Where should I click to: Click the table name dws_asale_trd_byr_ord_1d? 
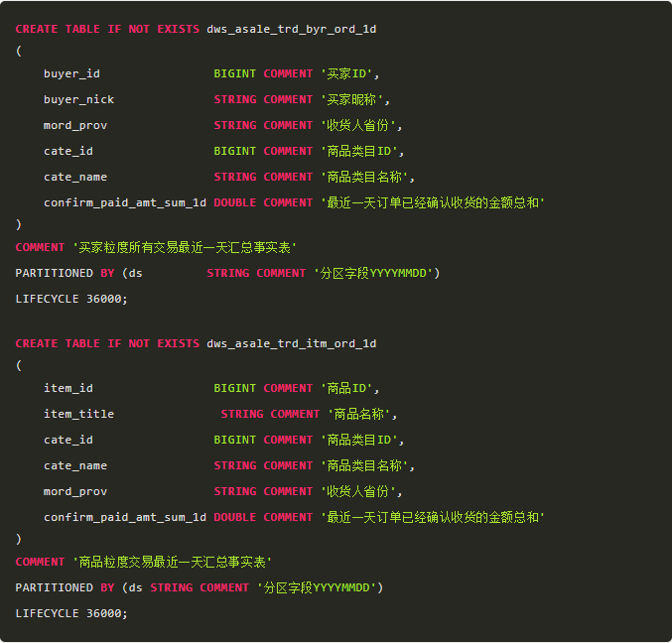pos(291,30)
